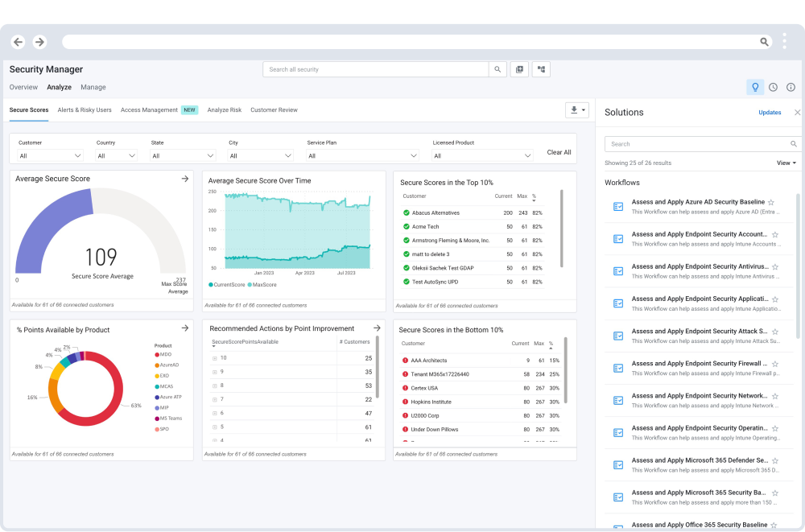Switch to the Overview tab
Image resolution: width=805 pixels, height=532 pixels.
coord(23,87)
